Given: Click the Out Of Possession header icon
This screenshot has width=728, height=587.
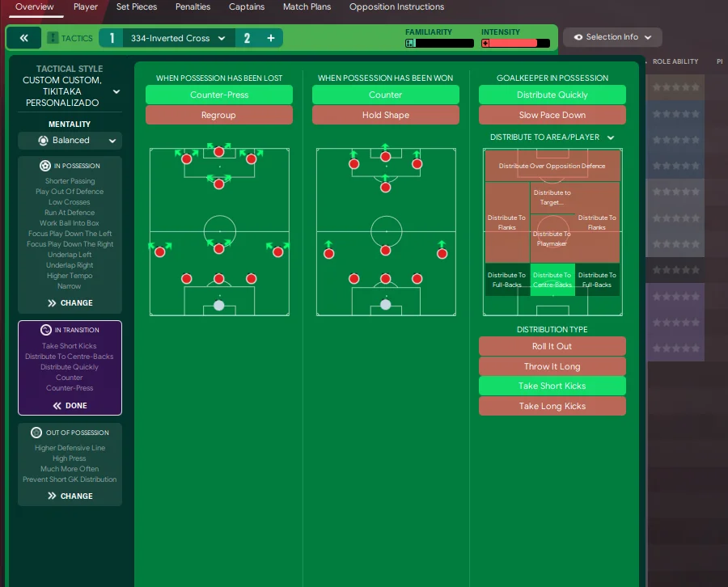Looking at the screenshot, I should 36,433.
